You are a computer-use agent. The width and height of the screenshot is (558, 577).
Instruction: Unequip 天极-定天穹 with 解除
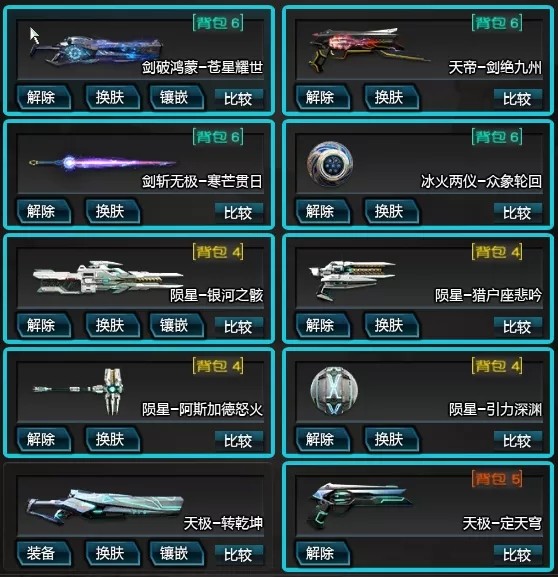(x=322, y=553)
